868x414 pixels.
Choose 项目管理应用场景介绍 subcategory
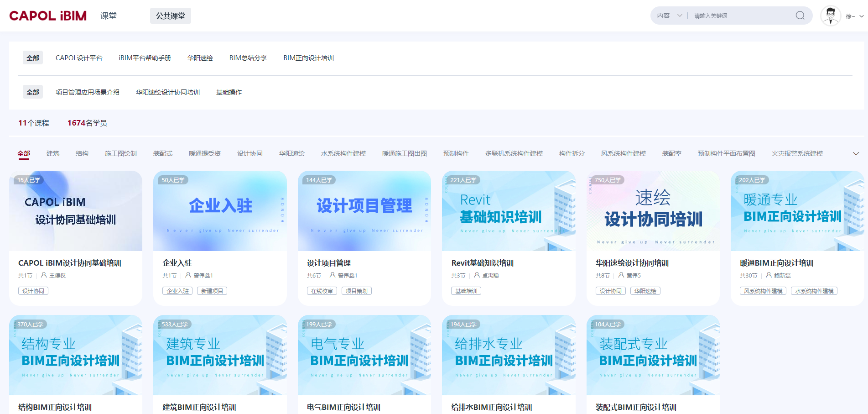(x=88, y=92)
